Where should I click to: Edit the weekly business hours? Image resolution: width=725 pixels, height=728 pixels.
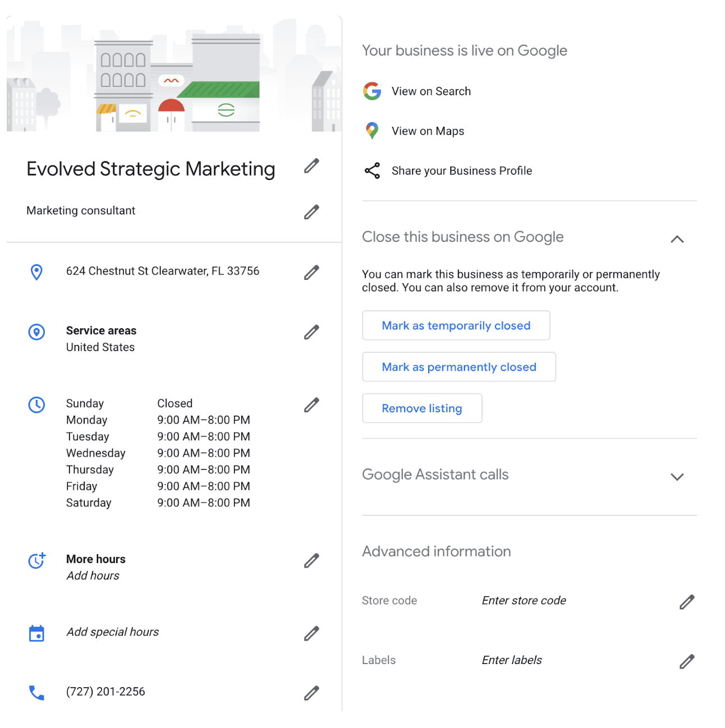tap(311, 405)
